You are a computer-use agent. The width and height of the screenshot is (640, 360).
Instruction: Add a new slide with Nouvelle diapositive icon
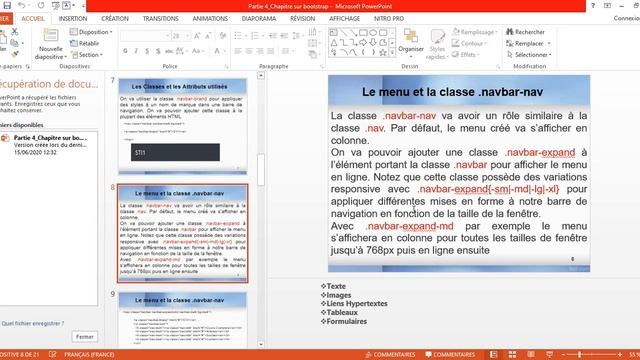51,35
